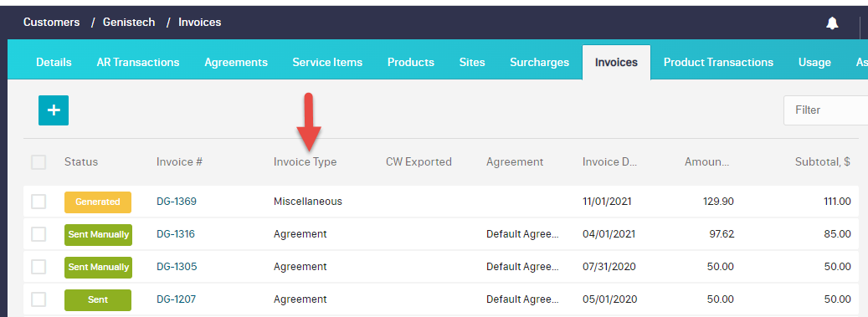View the Product Transactions tab
The height and width of the screenshot is (317, 868).
[x=718, y=62]
